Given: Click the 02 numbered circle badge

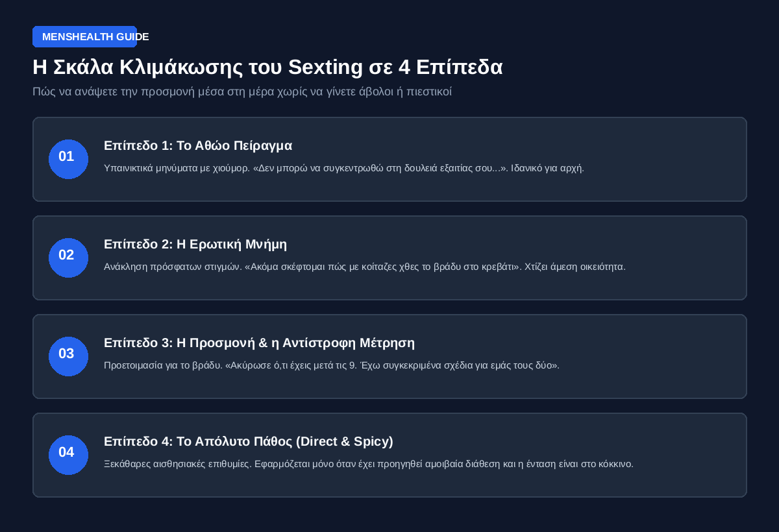Looking at the screenshot, I should pyautogui.click(x=68, y=258).
